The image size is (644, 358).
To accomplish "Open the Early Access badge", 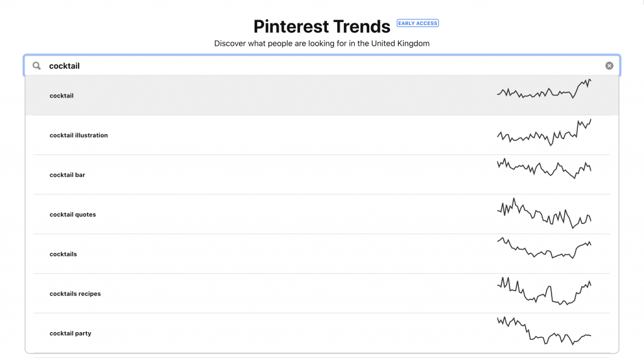I will point(418,23).
